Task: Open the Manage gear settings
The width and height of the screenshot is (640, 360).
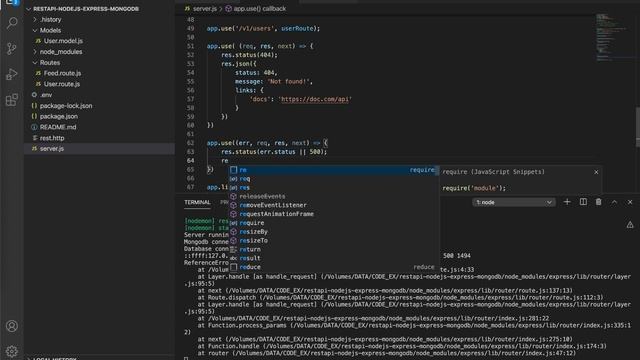Action: pos(12,351)
